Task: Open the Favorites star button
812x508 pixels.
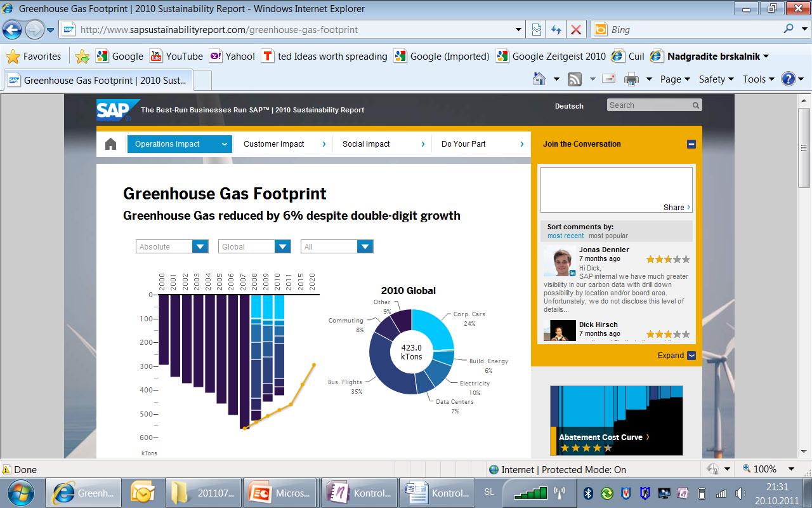Action: 33,57
